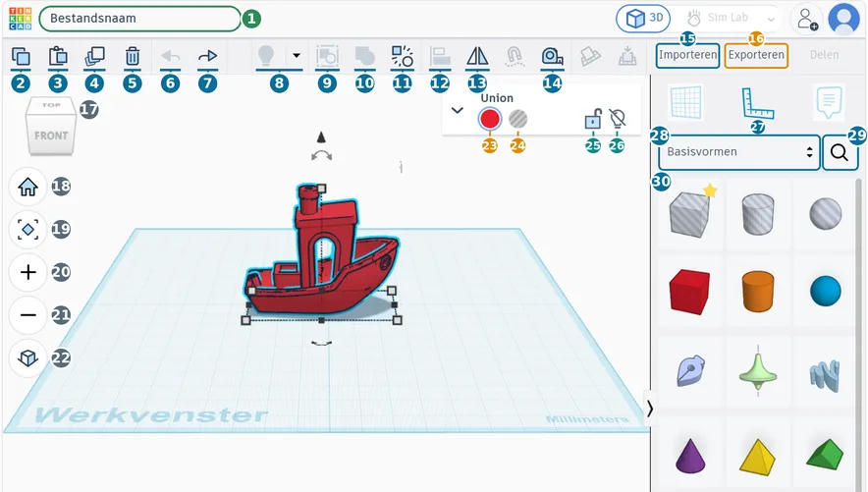
Task: Collapse the Union shape panel chevron
Action: click(x=458, y=110)
